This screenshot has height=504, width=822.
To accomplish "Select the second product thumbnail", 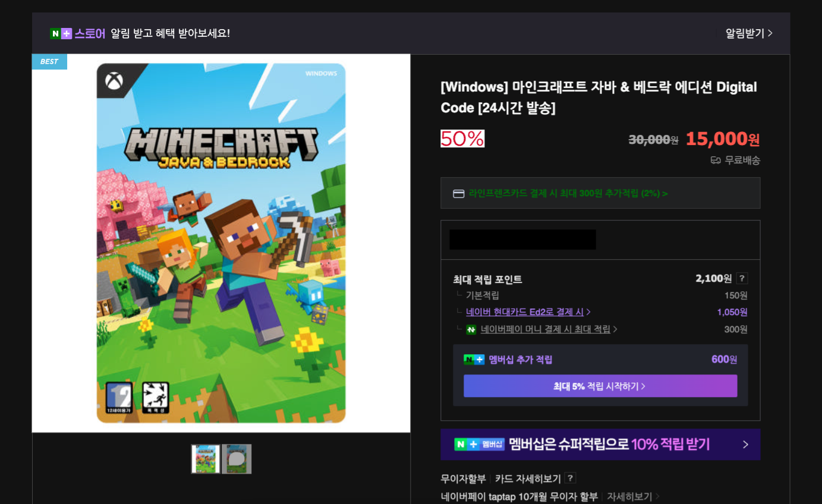I will (237, 459).
